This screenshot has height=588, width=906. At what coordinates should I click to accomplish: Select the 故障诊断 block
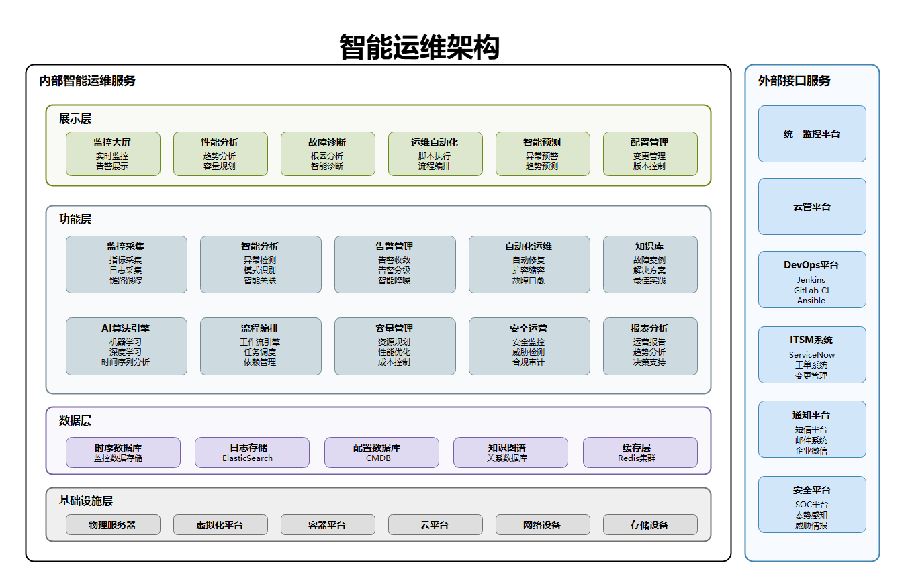tap(328, 154)
